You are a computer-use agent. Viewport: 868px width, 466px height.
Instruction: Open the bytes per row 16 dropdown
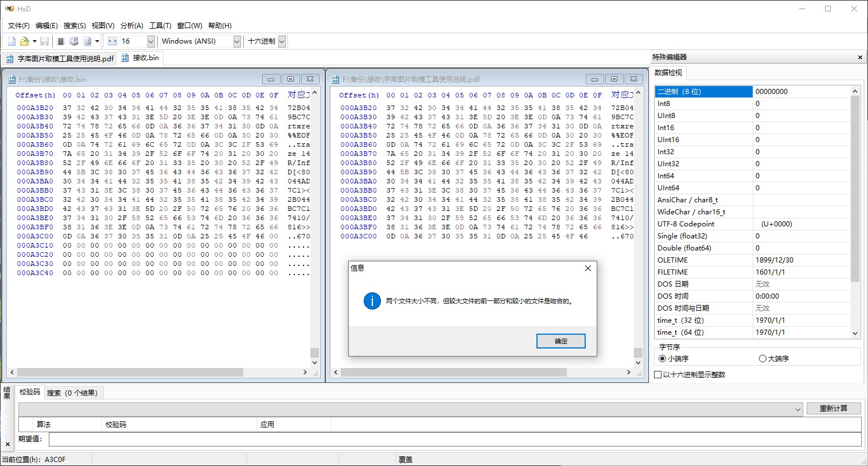151,41
